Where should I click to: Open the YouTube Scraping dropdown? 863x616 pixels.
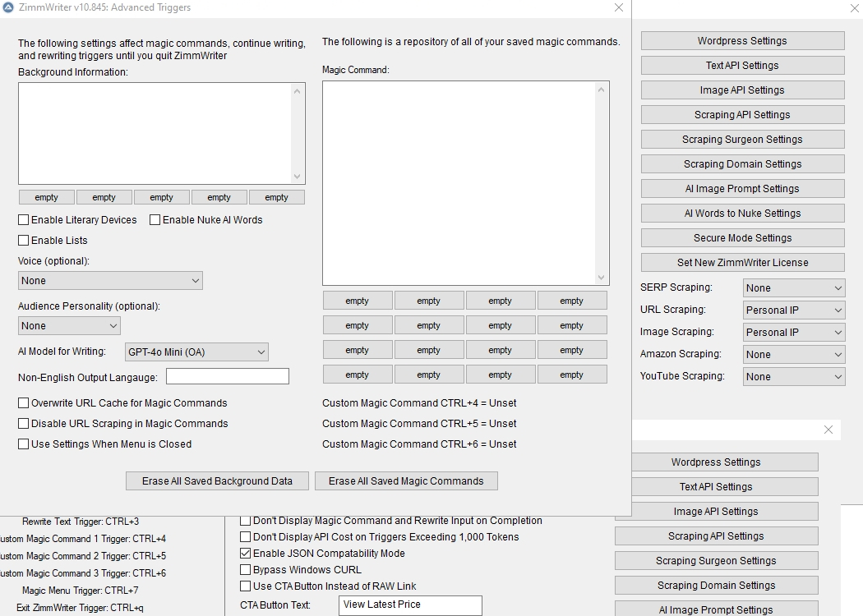coord(793,377)
